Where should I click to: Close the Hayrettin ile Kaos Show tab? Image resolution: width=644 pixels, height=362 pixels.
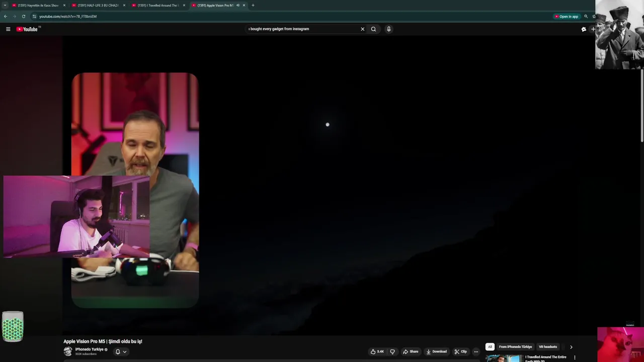[x=64, y=6]
